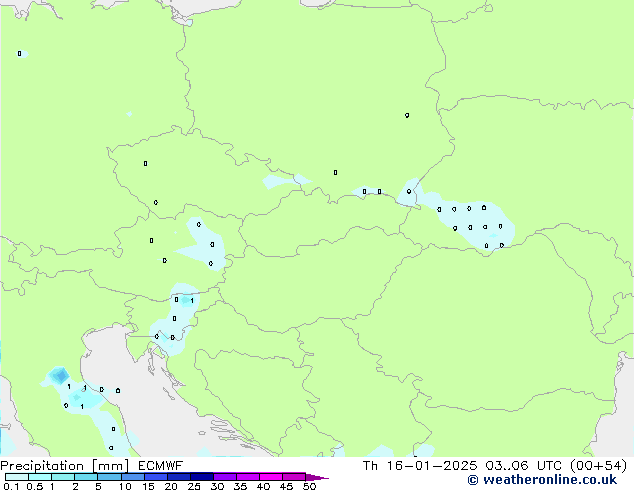Click the 'Th 16-01-2025' date text
This screenshot has height=490, width=634.
[420, 466]
